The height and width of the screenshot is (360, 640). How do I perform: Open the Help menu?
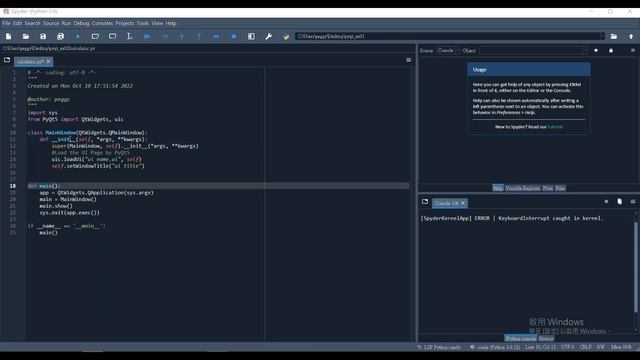tap(171, 23)
